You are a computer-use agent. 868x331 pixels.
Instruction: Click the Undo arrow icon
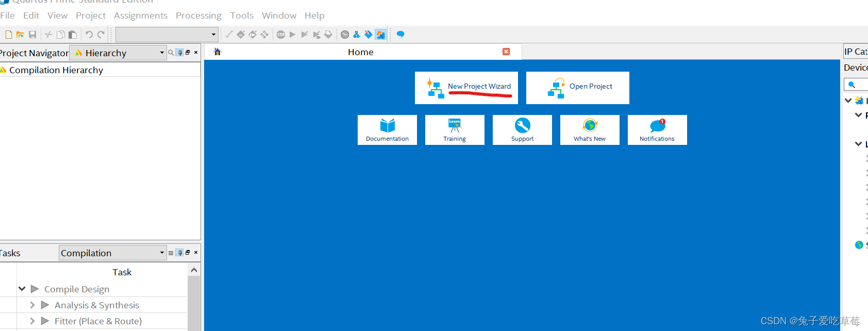tap(89, 35)
